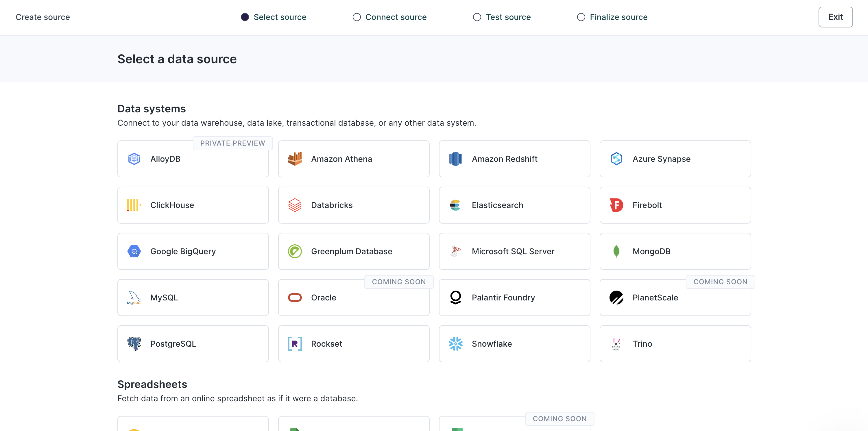Viewport: 868px width, 431px height.
Task: Click the ClickHouse label
Action: click(x=172, y=205)
